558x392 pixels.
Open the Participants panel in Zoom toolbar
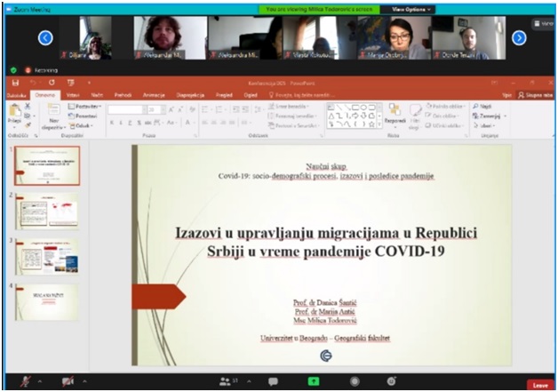226,381
